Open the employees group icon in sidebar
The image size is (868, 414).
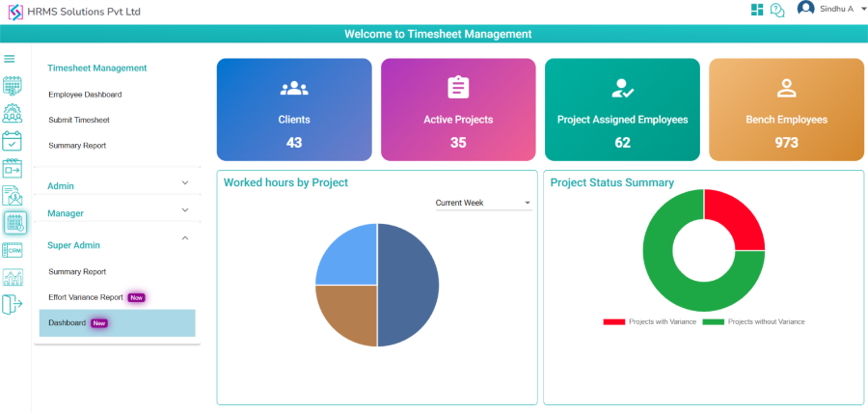[13, 114]
